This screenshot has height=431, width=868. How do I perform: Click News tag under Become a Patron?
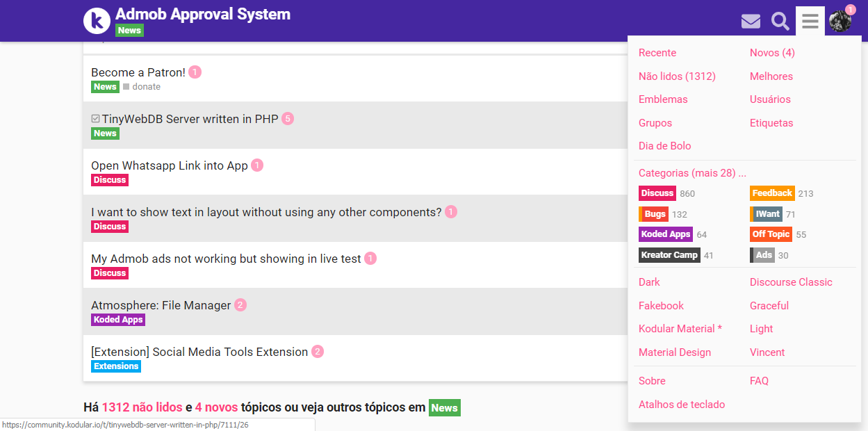tap(105, 87)
